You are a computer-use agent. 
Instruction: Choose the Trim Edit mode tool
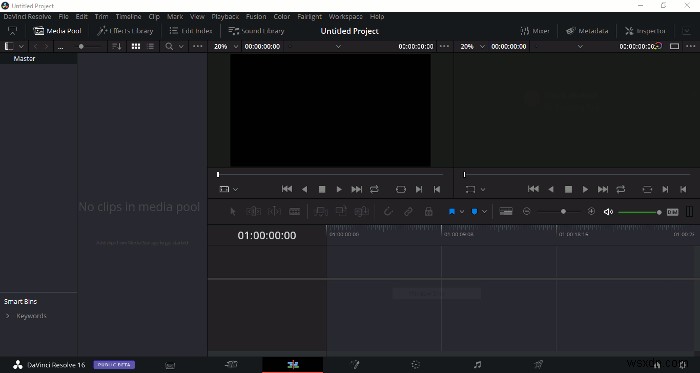pyautogui.click(x=254, y=211)
